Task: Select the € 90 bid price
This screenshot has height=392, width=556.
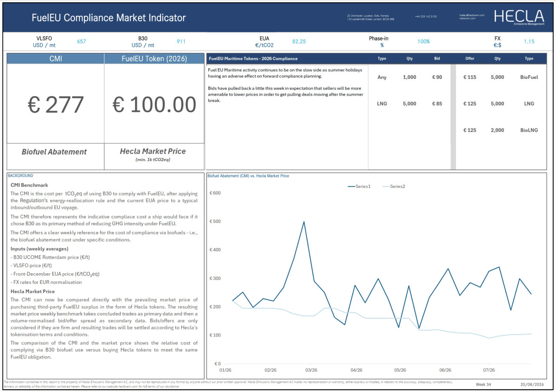Action: tap(437, 77)
